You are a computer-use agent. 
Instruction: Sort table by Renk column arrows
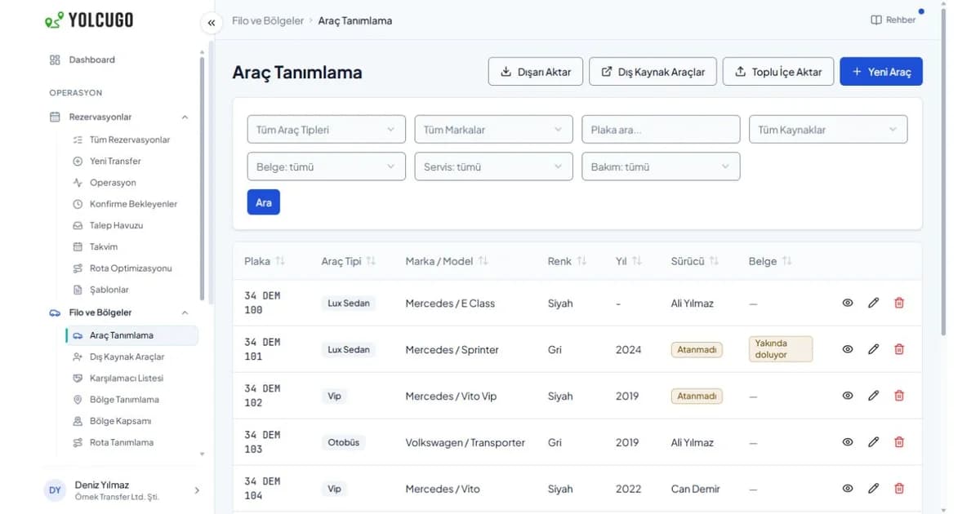[581, 261]
